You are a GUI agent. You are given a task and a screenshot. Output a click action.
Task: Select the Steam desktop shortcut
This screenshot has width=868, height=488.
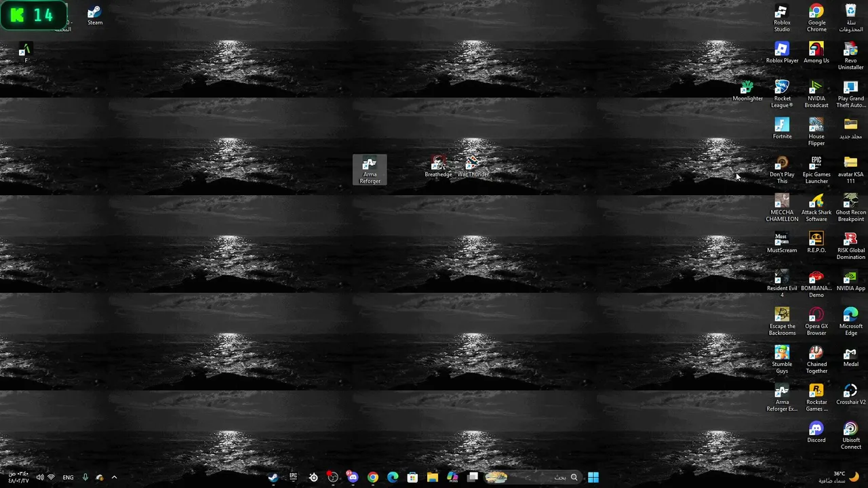pos(94,16)
